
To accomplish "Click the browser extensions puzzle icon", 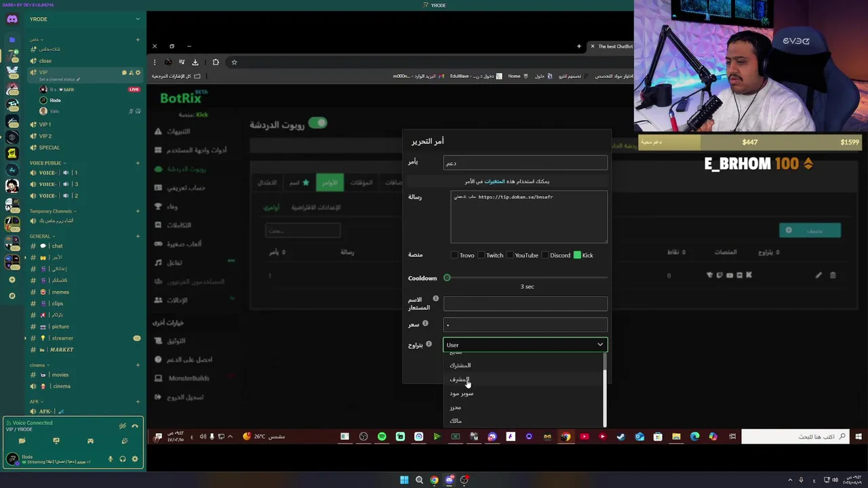I will pos(216,62).
